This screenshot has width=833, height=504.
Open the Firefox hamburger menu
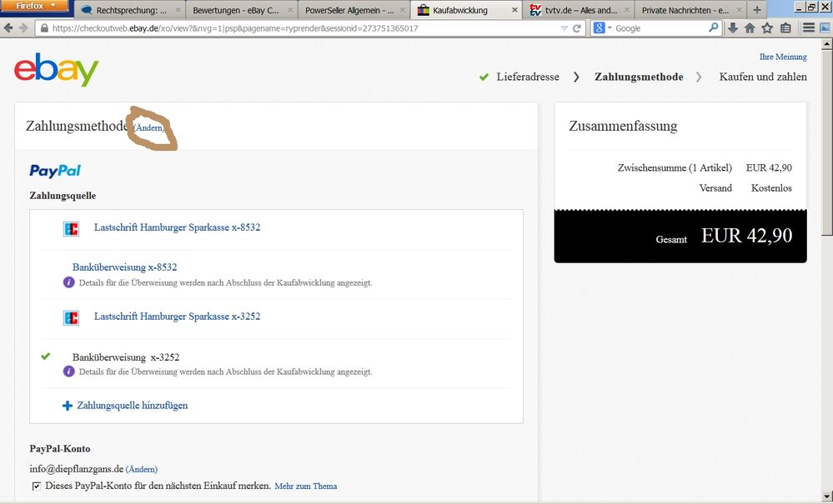809,28
